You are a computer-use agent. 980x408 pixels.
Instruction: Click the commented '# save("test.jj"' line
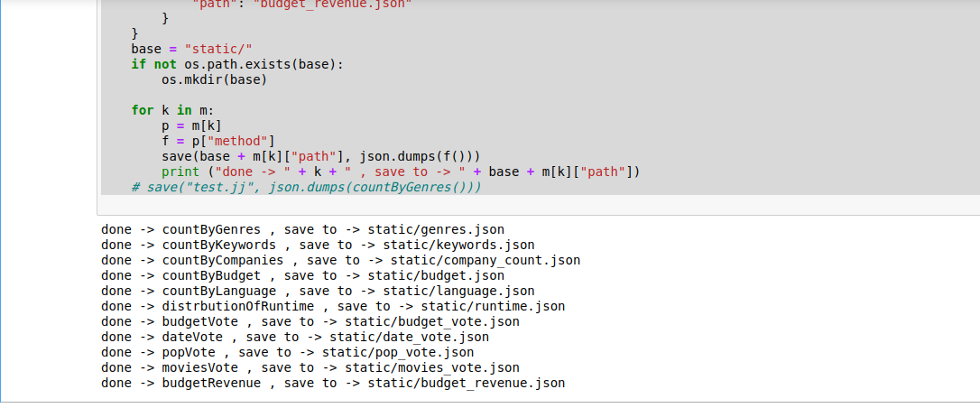pyautogui.click(x=306, y=187)
